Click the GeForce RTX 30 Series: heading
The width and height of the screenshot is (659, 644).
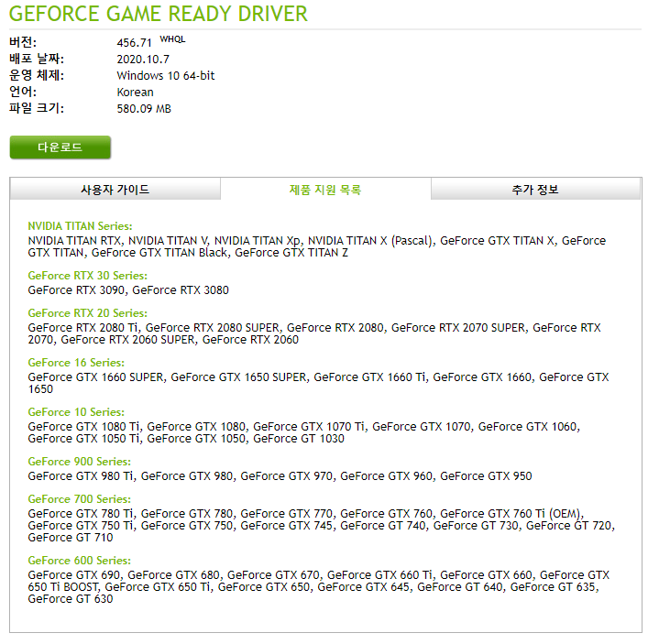click(87, 276)
